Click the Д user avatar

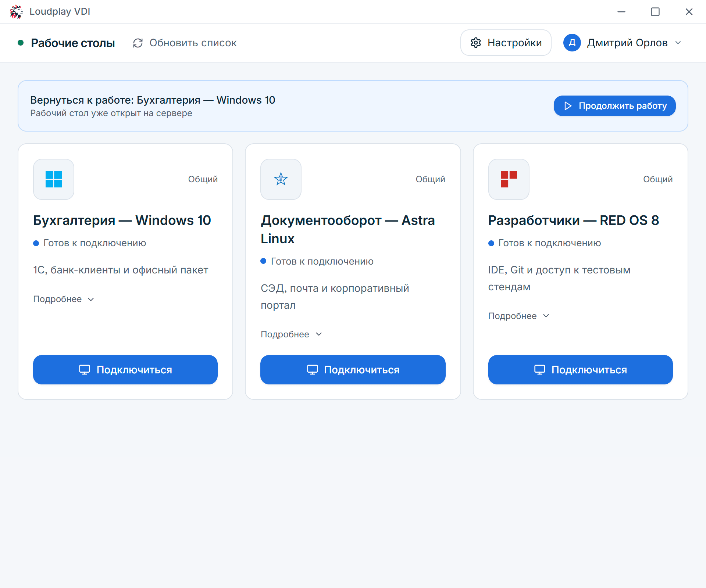click(572, 43)
